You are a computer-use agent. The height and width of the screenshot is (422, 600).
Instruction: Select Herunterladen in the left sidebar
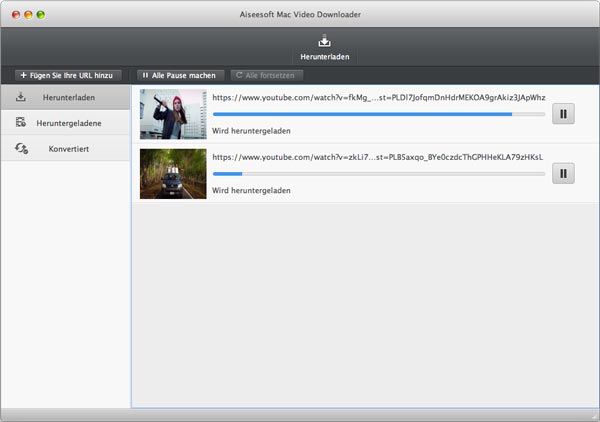pyautogui.click(x=65, y=97)
